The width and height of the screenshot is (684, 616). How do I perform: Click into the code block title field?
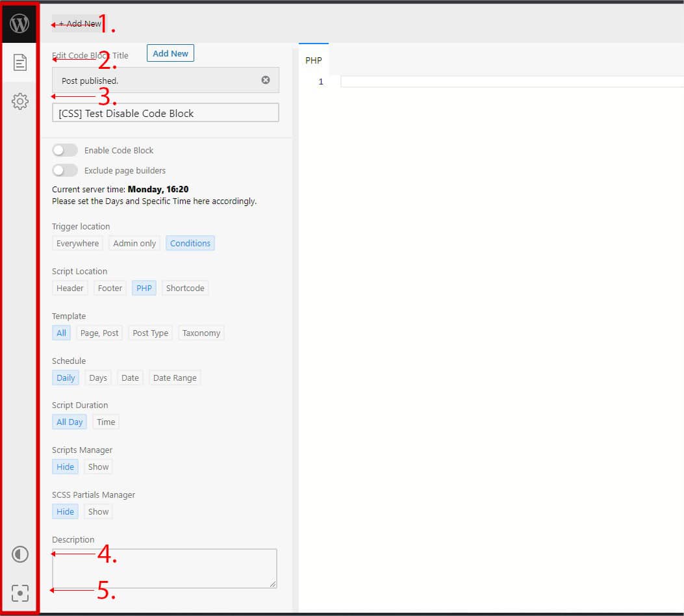click(x=166, y=113)
